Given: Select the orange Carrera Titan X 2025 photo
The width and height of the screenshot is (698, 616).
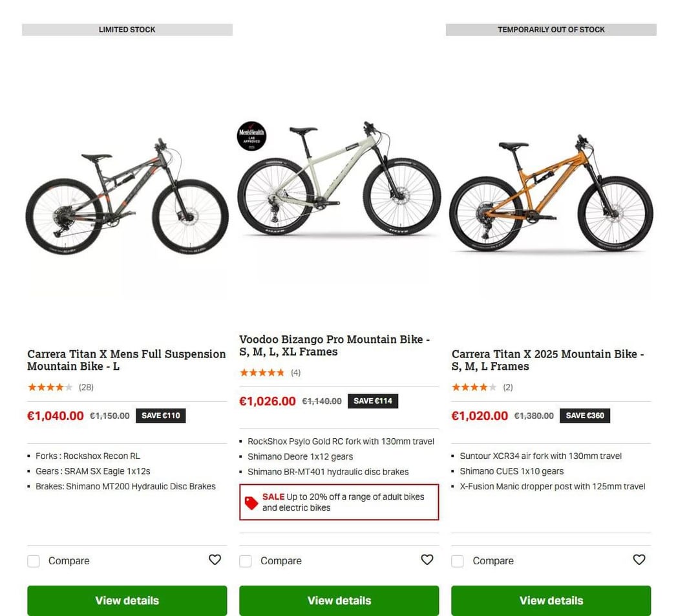Looking at the screenshot, I should point(551,194).
